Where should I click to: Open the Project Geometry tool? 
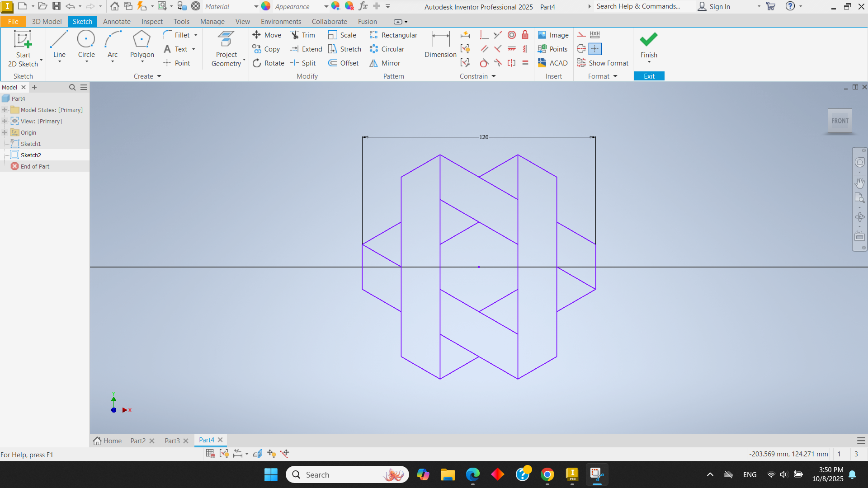pos(226,49)
